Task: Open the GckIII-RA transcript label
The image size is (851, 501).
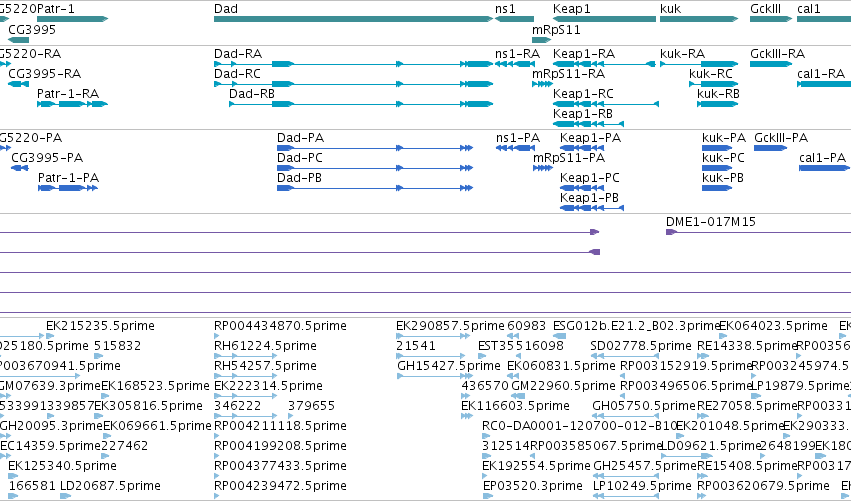Action: 777,54
